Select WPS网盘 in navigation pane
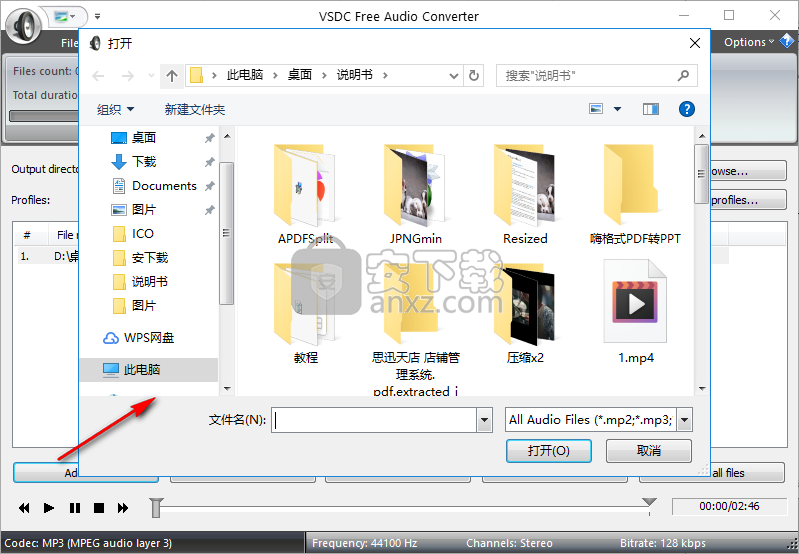Viewport: 799px width, 554px height. (149, 337)
